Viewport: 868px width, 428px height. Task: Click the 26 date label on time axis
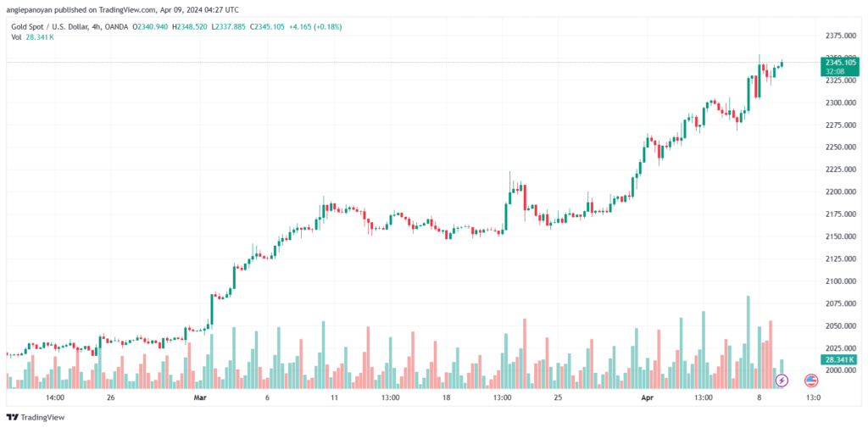click(111, 397)
